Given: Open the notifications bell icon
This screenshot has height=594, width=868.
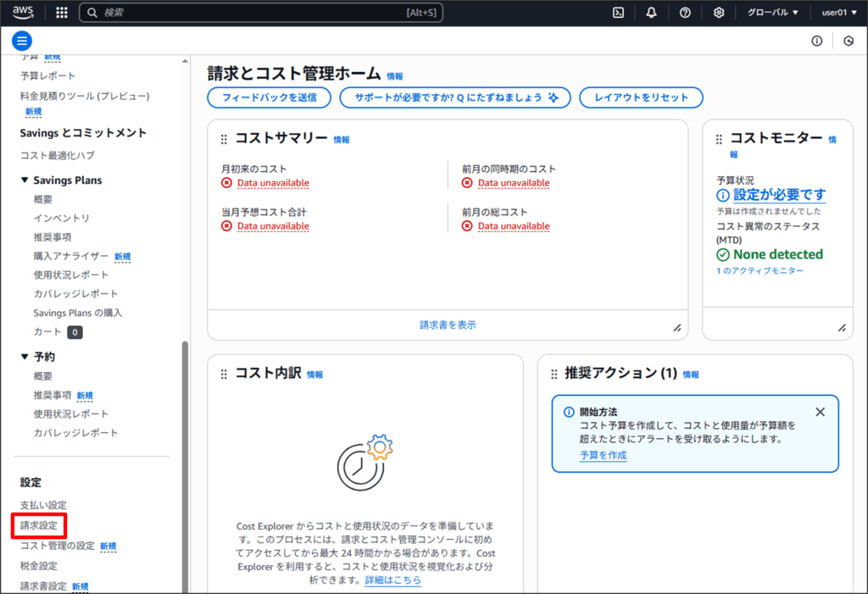Looking at the screenshot, I should 652,12.
